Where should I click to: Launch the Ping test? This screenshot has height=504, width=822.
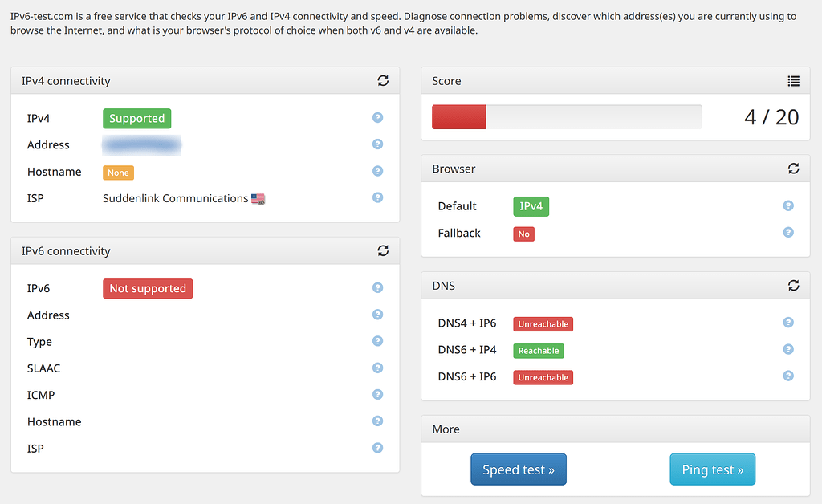(712, 469)
